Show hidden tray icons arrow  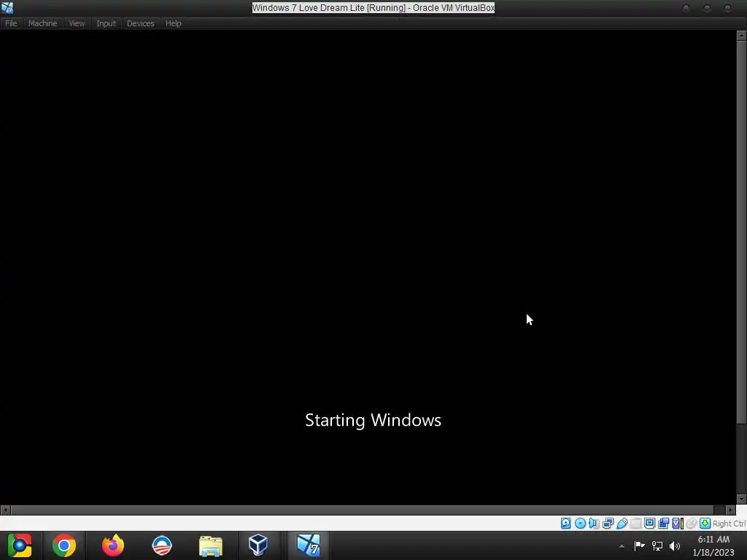coord(622,546)
